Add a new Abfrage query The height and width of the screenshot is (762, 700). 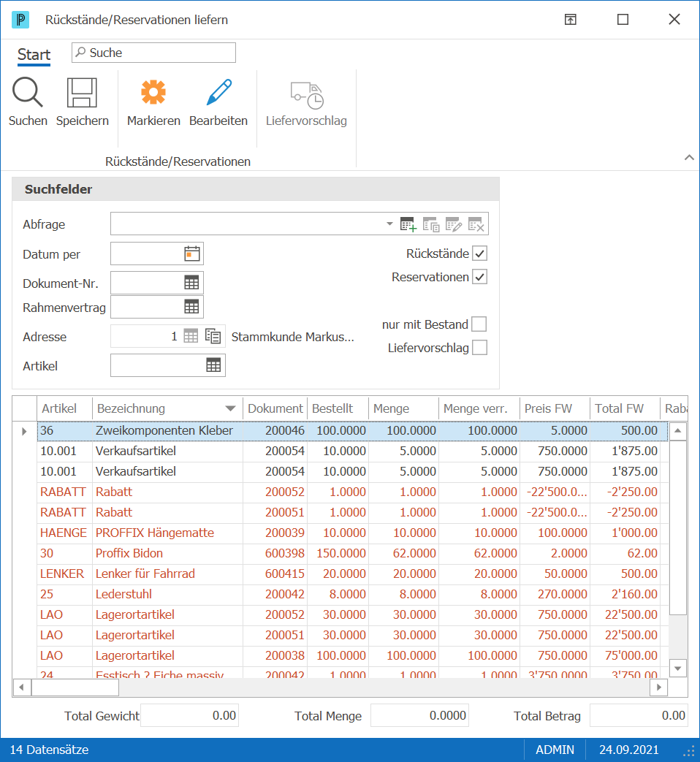tap(408, 224)
